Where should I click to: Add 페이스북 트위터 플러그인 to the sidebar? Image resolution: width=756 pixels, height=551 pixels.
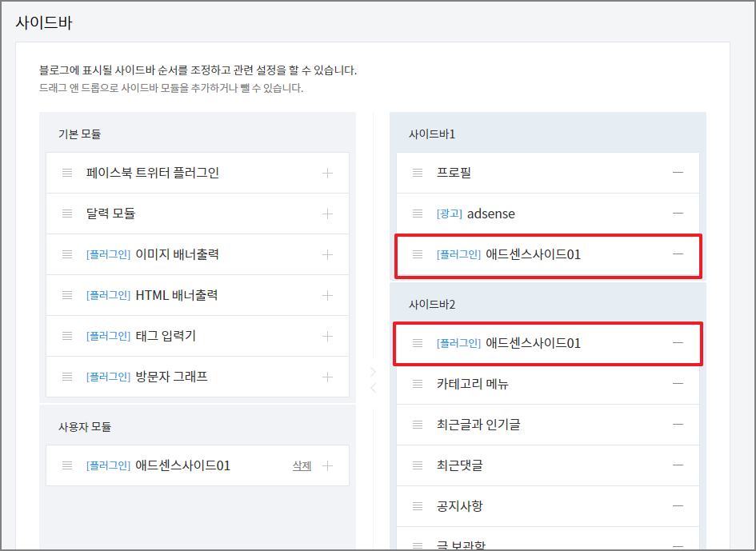tap(327, 172)
